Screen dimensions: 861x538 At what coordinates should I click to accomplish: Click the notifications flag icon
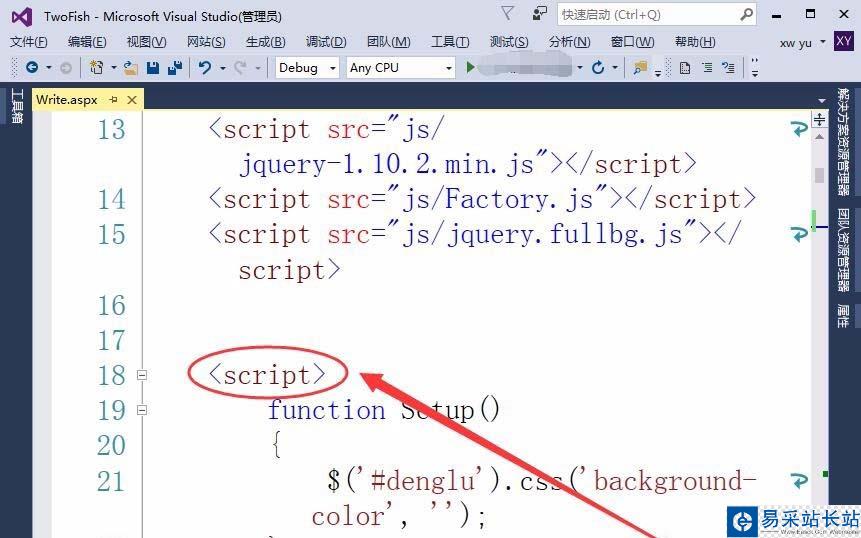tap(508, 14)
